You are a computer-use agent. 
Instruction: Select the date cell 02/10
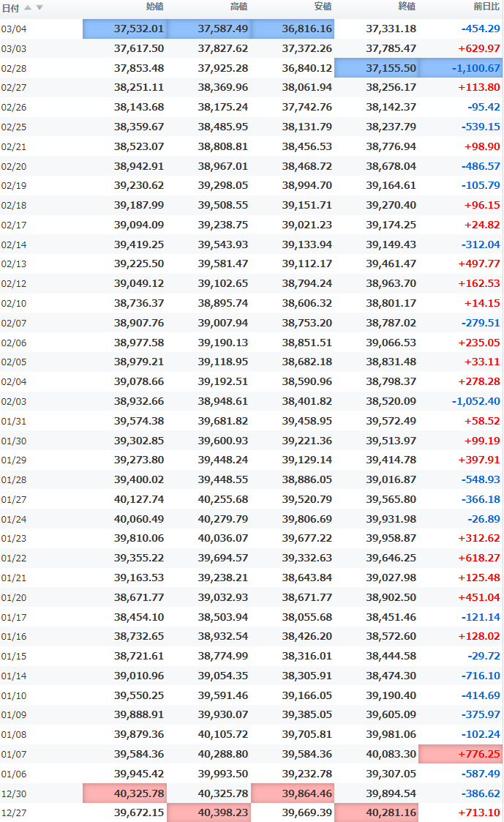coord(14,304)
